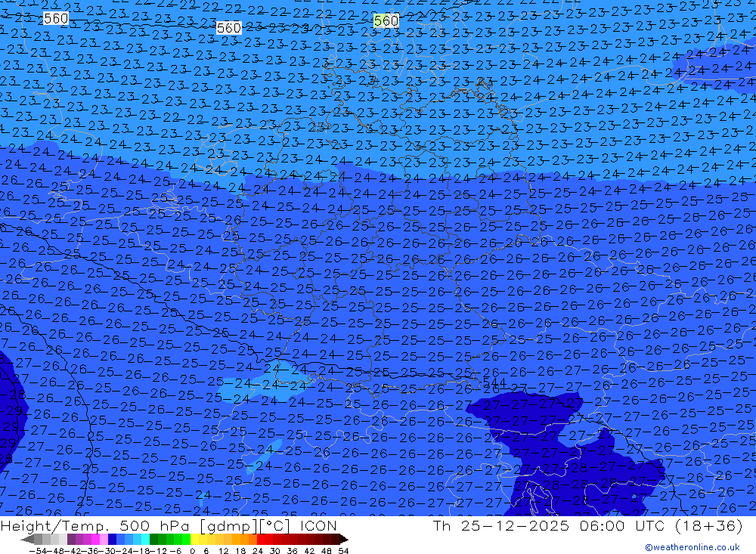This screenshot has width=756, height=554.
Task: Click the '0' legend scale value
Action: 192,551
